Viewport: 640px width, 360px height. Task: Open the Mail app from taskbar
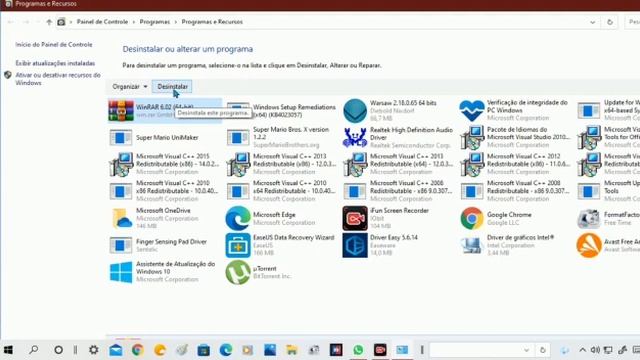click(116, 350)
